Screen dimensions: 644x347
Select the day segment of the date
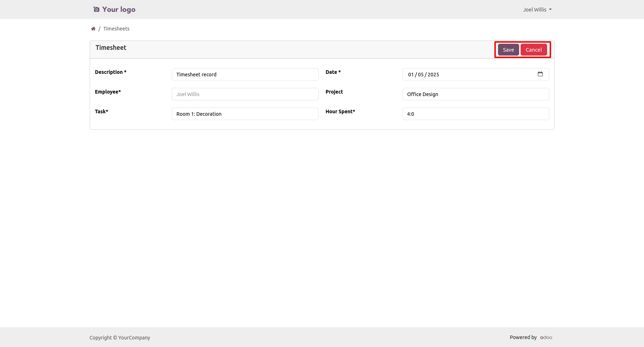click(x=411, y=75)
